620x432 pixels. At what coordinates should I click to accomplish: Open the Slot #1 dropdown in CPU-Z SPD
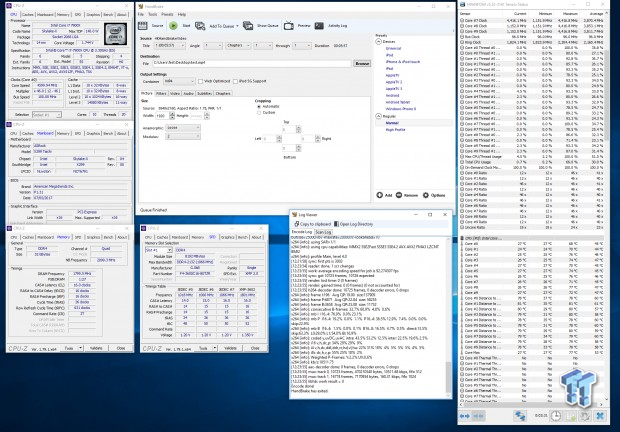[159, 250]
